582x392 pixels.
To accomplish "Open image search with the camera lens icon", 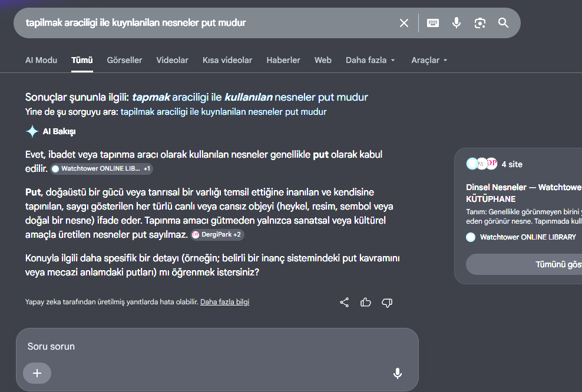I will click(480, 23).
